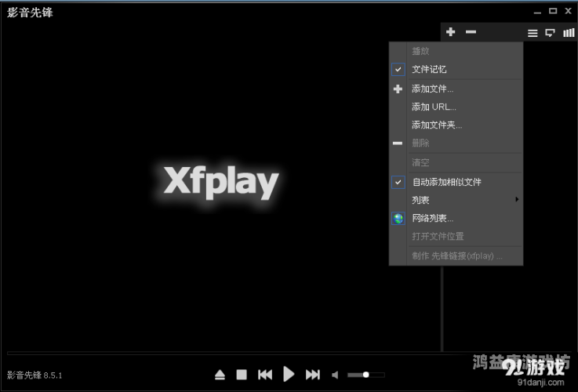Choose 添加 URL... menu entry
This screenshot has width=578, height=392.
click(x=456, y=107)
